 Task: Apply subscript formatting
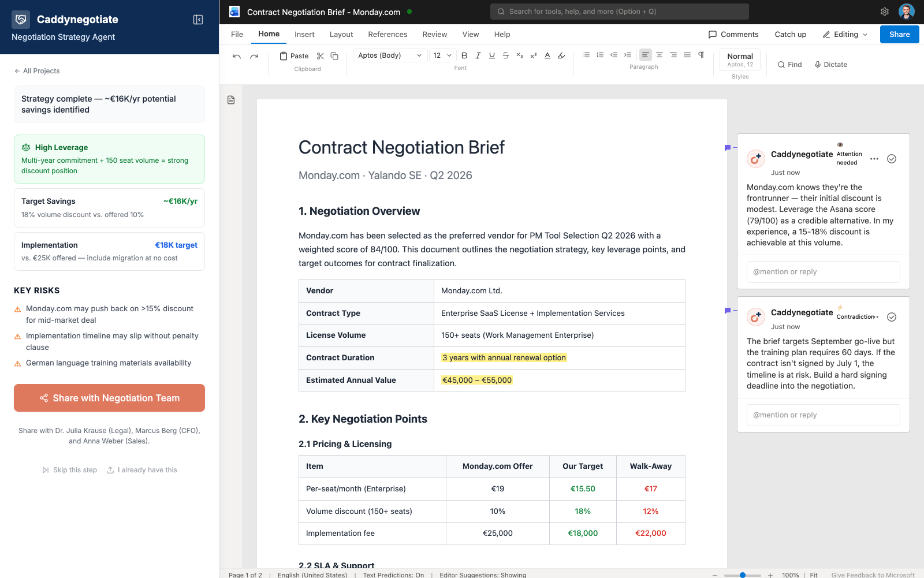click(x=520, y=55)
